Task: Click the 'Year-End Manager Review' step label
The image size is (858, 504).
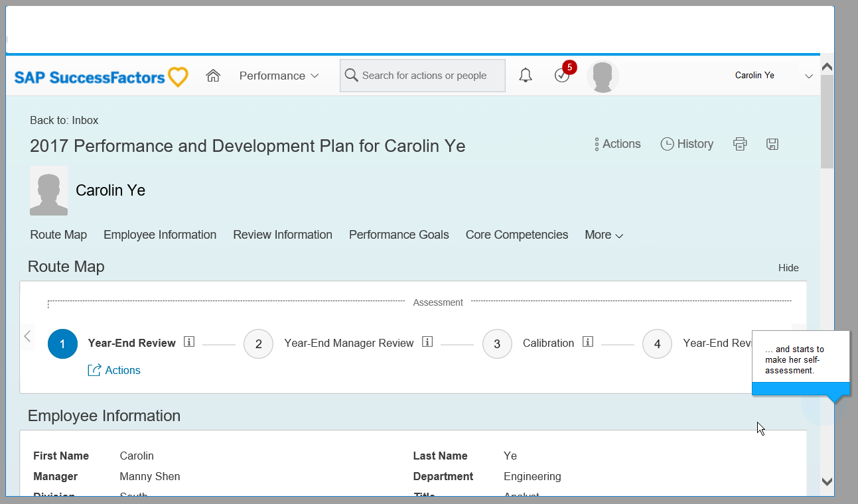Action: [x=349, y=343]
